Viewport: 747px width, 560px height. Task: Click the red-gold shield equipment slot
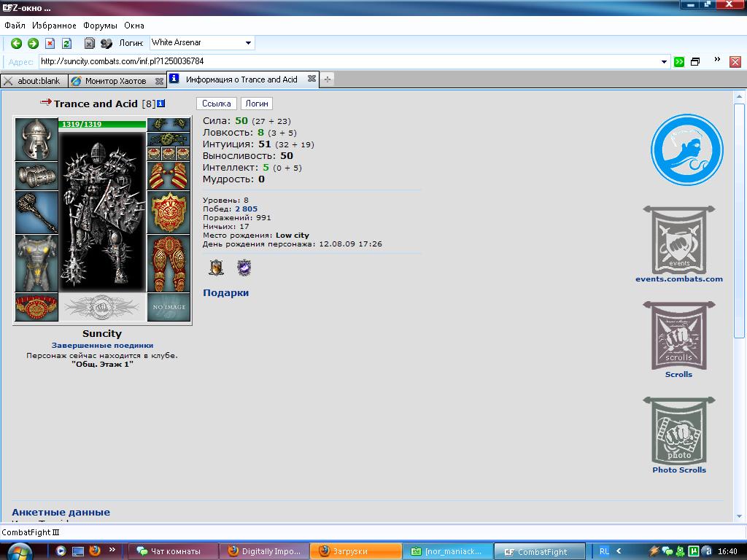169,212
